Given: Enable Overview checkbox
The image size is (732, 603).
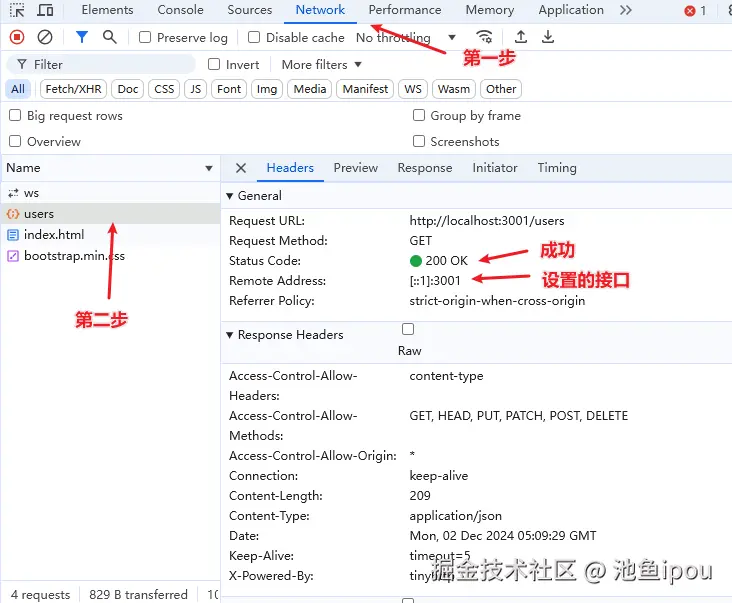Looking at the screenshot, I should point(15,141).
